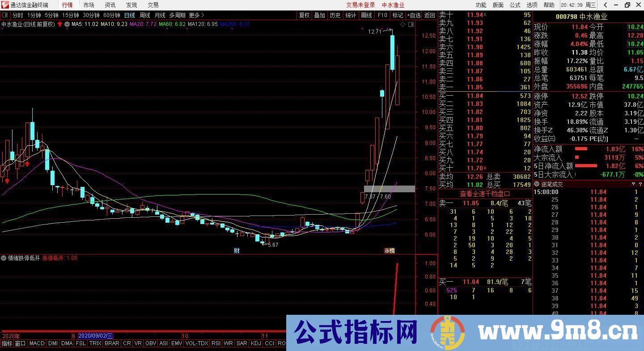The width and height of the screenshot is (644, 351).
Task: Select the FSL indicator
Action: click(80, 343)
